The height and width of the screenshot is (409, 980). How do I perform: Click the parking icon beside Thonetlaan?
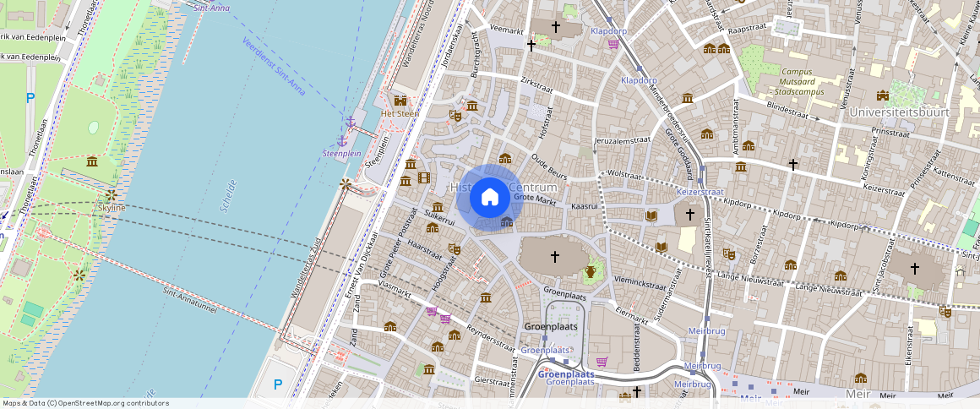click(x=30, y=97)
